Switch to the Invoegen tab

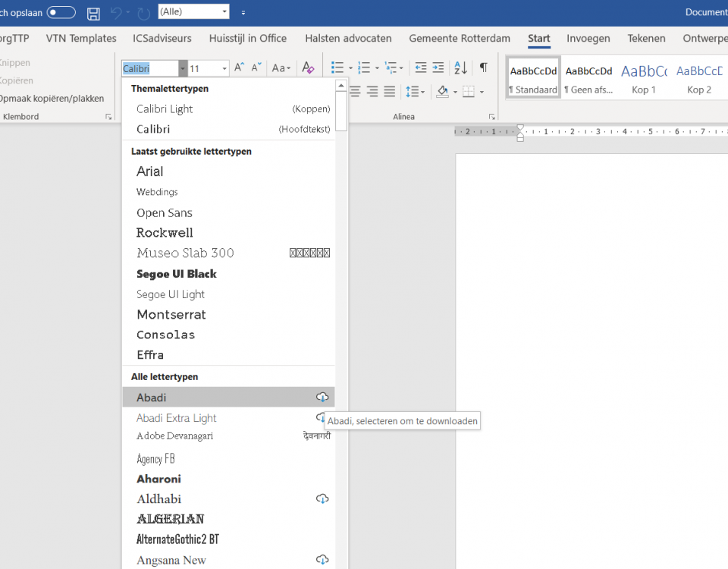click(x=588, y=38)
